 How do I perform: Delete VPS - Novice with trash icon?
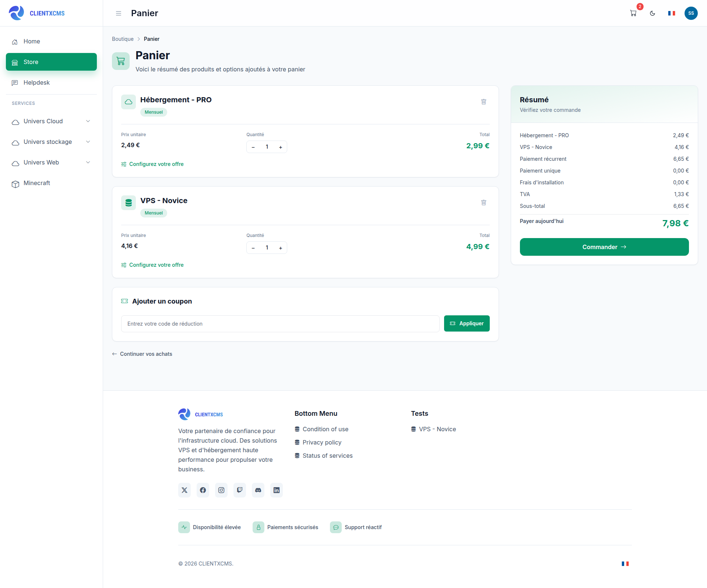(483, 203)
